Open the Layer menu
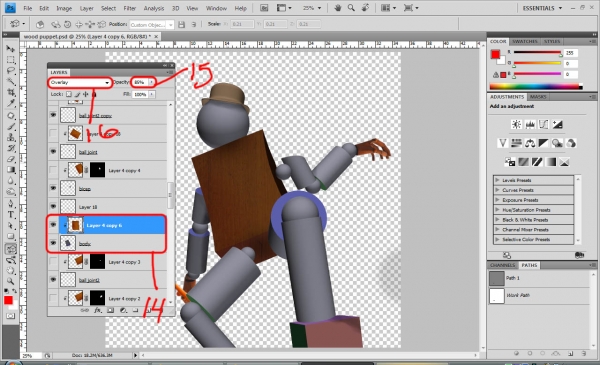The height and width of the screenshot is (365, 600). [86, 8]
